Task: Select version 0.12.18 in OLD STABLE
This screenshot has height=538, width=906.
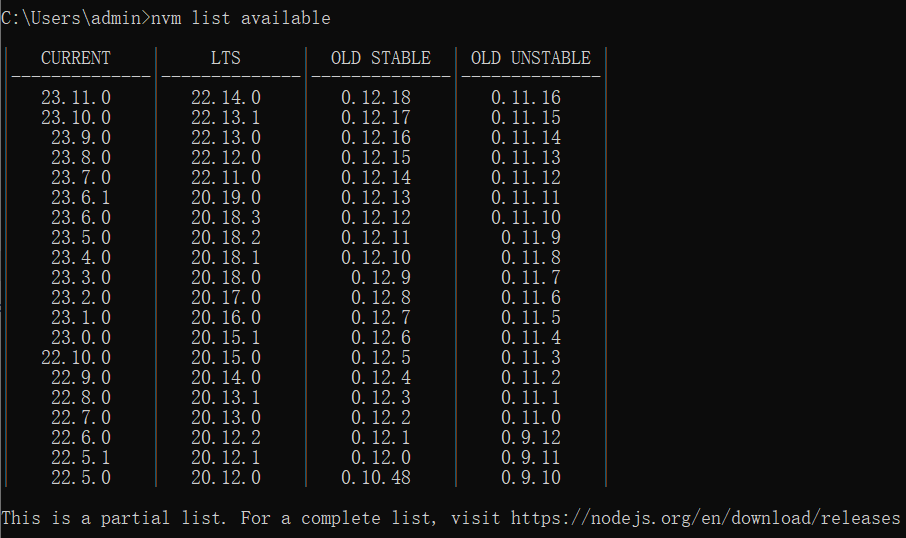Action: point(376,98)
